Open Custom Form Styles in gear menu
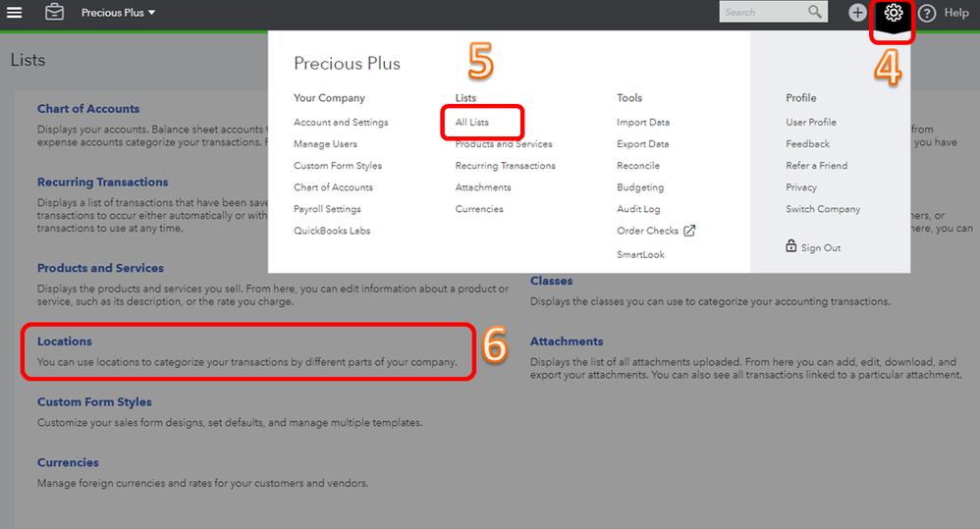 [338, 166]
